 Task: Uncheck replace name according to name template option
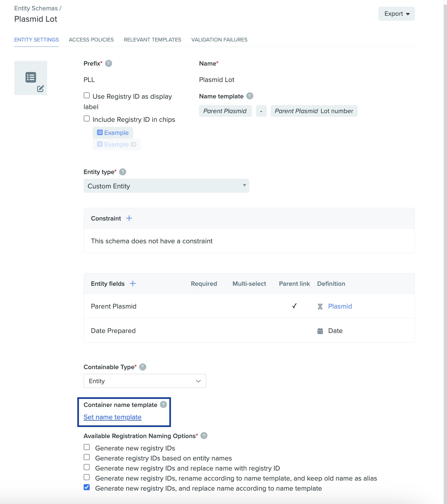click(87, 487)
